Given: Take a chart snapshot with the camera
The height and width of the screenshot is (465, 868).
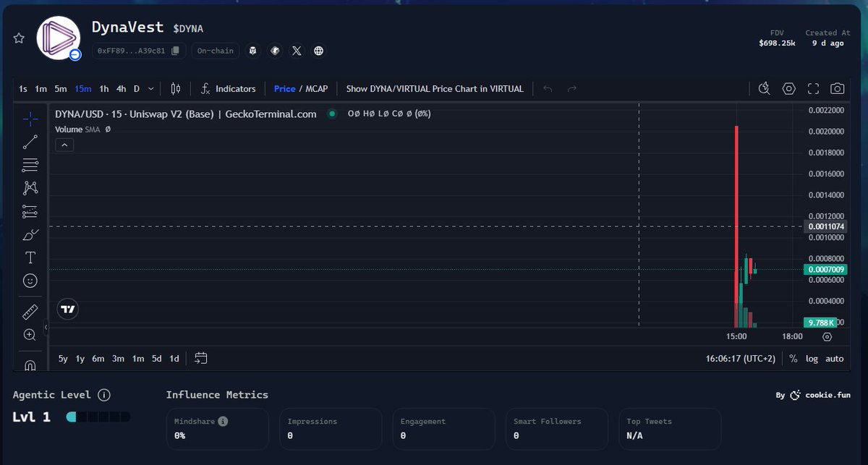Looking at the screenshot, I should tap(838, 89).
